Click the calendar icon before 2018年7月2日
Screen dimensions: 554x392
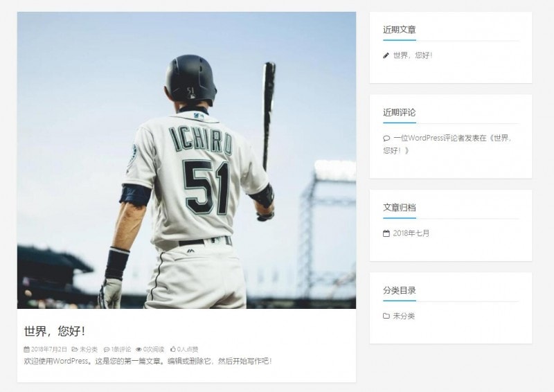click(26, 349)
